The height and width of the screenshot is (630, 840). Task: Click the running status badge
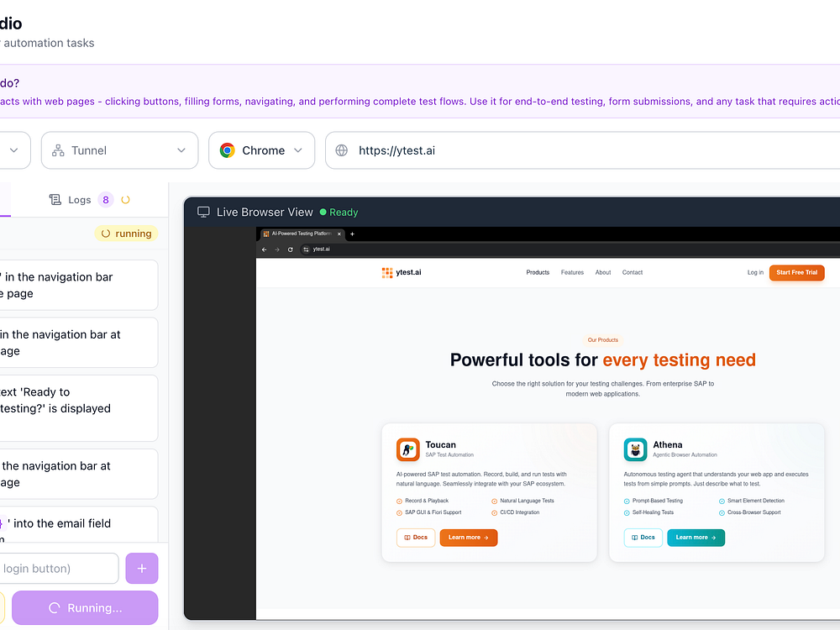[x=127, y=234]
